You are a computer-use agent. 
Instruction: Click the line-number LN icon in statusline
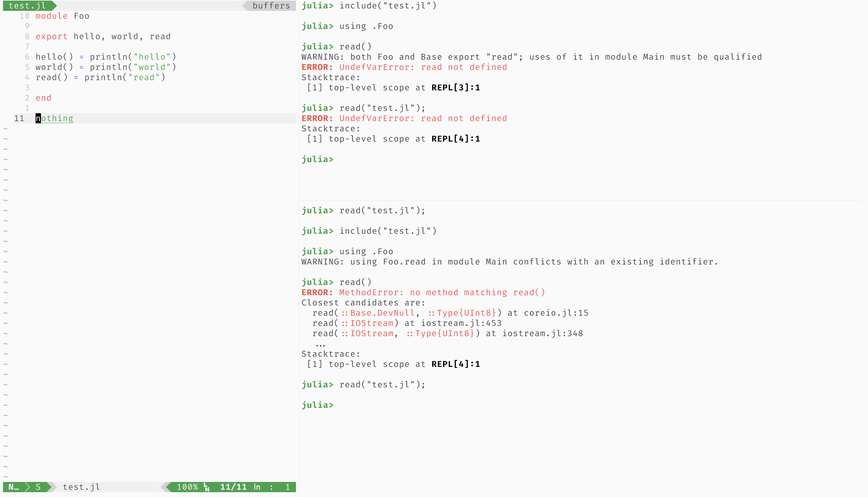206,487
